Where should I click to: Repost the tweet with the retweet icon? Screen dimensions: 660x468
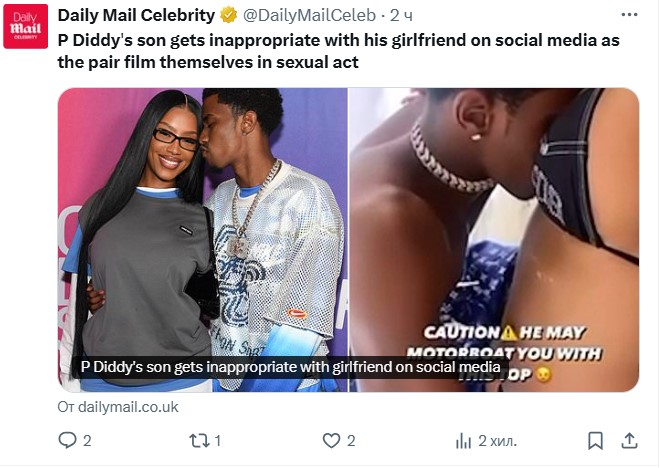[197, 440]
